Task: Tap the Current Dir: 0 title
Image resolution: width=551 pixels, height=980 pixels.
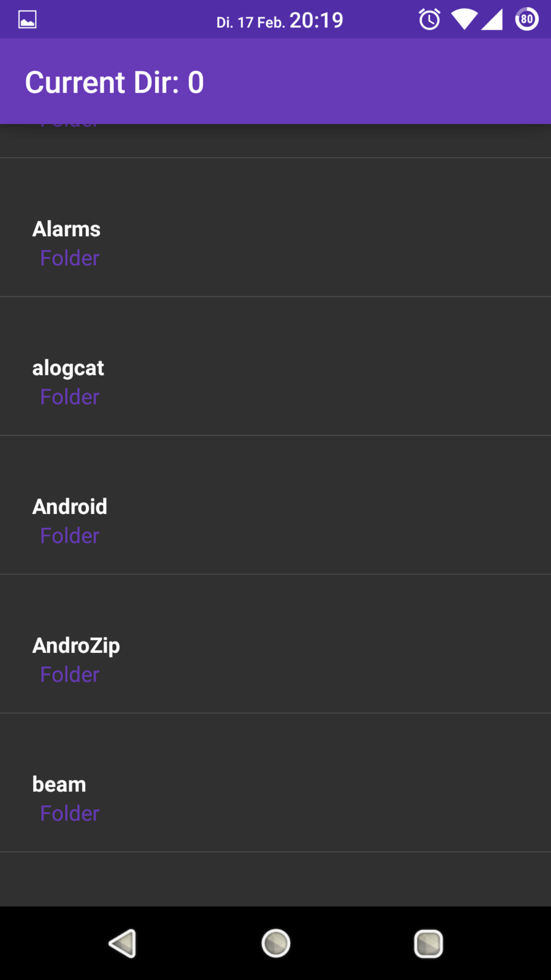Action: point(114,82)
